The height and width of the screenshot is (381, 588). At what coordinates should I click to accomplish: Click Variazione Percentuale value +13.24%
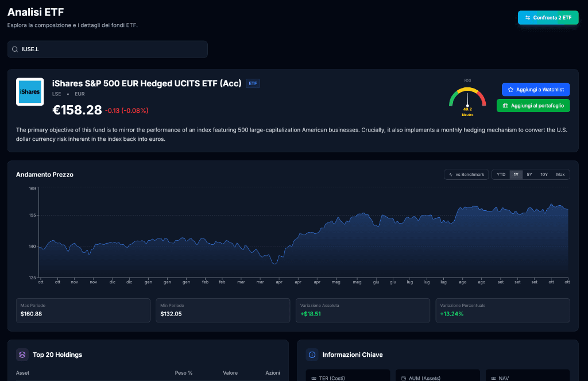(x=452, y=314)
